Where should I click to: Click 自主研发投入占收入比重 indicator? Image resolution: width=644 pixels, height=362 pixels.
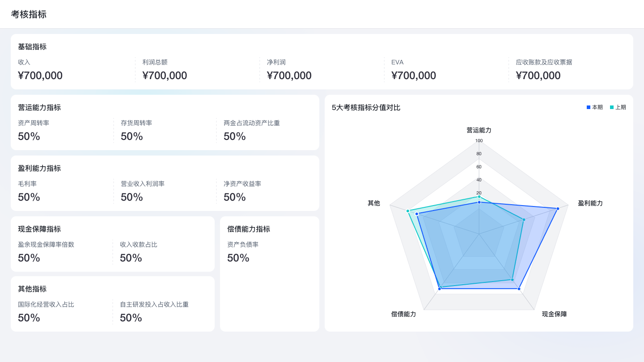[154, 311]
